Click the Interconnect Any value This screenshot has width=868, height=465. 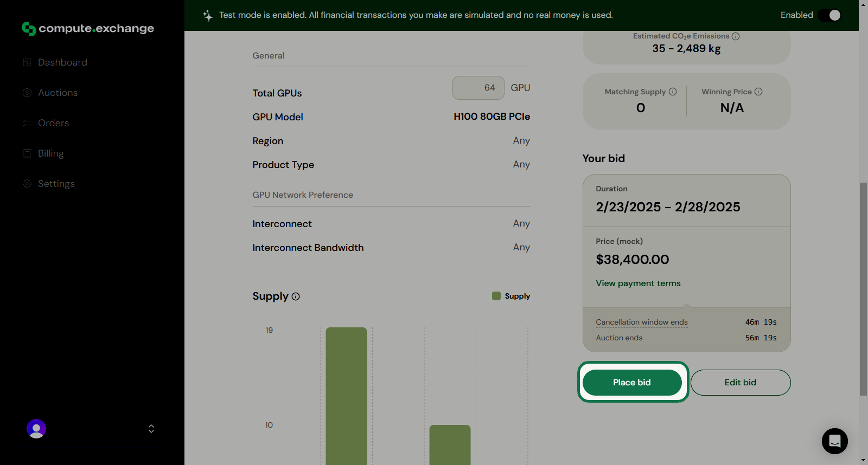click(x=521, y=223)
